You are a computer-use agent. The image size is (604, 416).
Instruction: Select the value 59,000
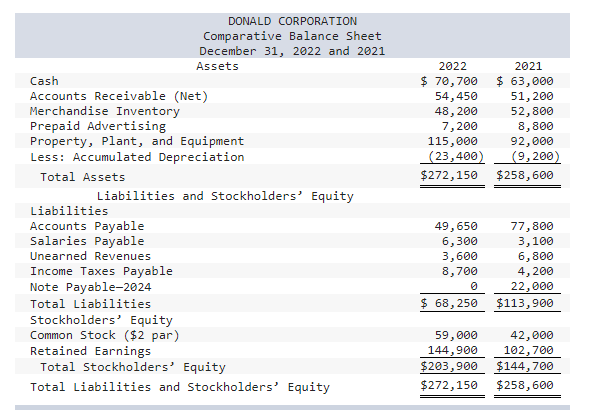coord(456,335)
